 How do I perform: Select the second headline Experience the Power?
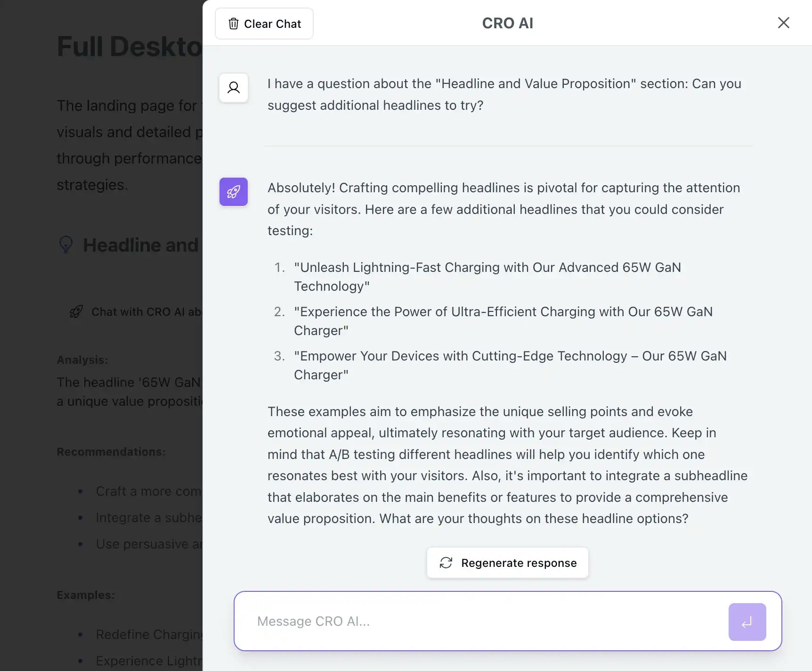[x=503, y=321]
